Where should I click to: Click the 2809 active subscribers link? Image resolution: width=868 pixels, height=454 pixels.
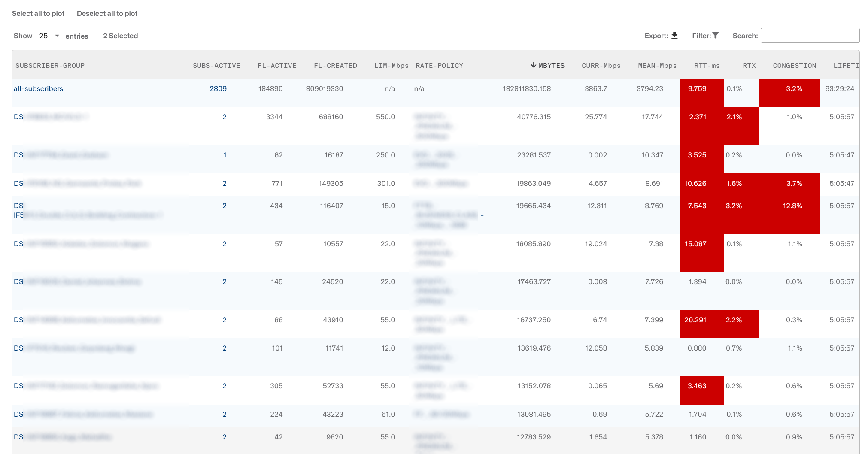218,88
